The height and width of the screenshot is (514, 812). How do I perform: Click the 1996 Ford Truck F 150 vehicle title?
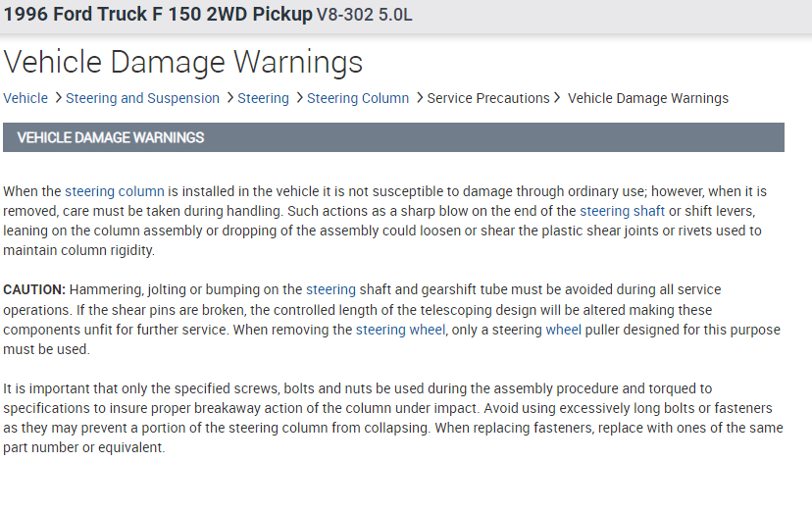158,15
